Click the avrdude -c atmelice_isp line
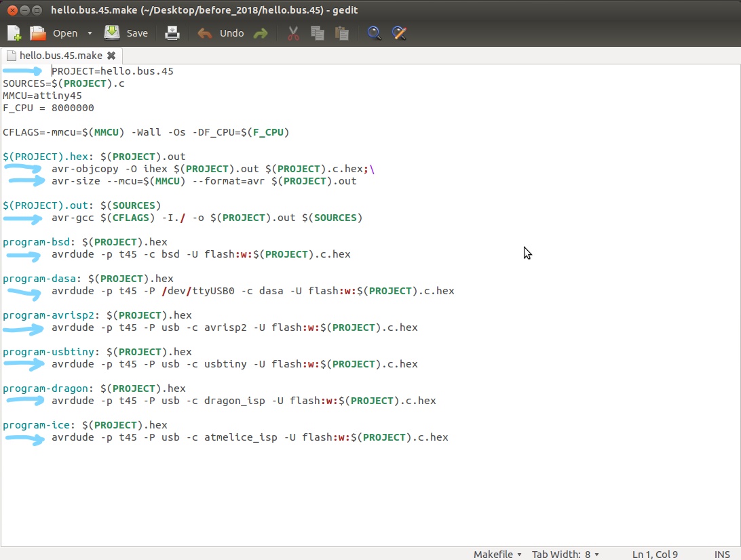The width and height of the screenshot is (741, 560). 250,438
